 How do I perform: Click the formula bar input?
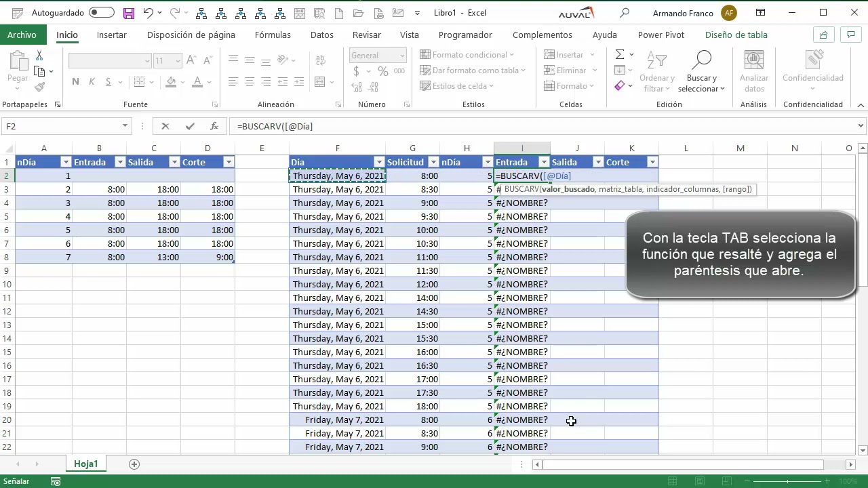pyautogui.click(x=542, y=126)
